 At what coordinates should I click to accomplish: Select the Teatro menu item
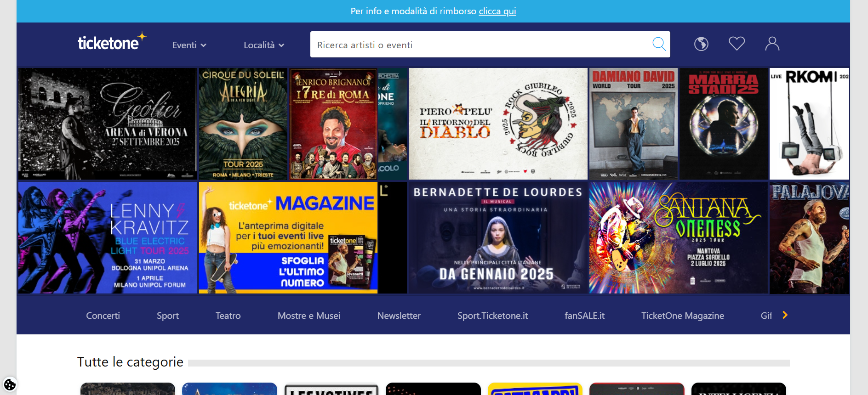[x=228, y=316]
